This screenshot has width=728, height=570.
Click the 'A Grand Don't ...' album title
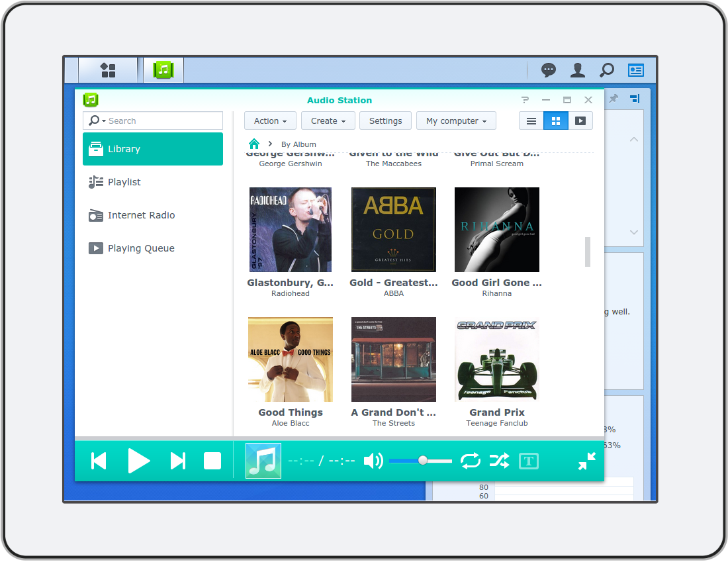tap(394, 412)
